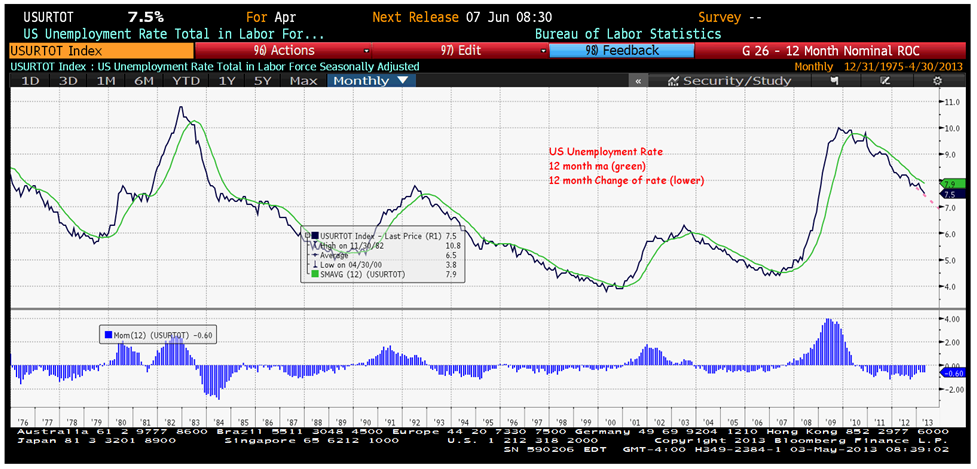Click the green SMAVG (12) color swatch
Image resolution: width=977 pixels, height=469 pixels.
314,274
